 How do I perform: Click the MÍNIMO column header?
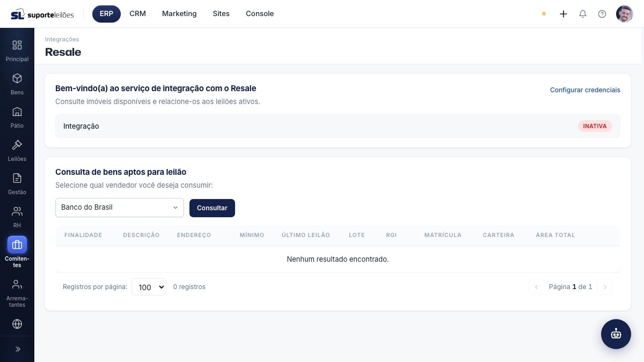[x=252, y=235]
